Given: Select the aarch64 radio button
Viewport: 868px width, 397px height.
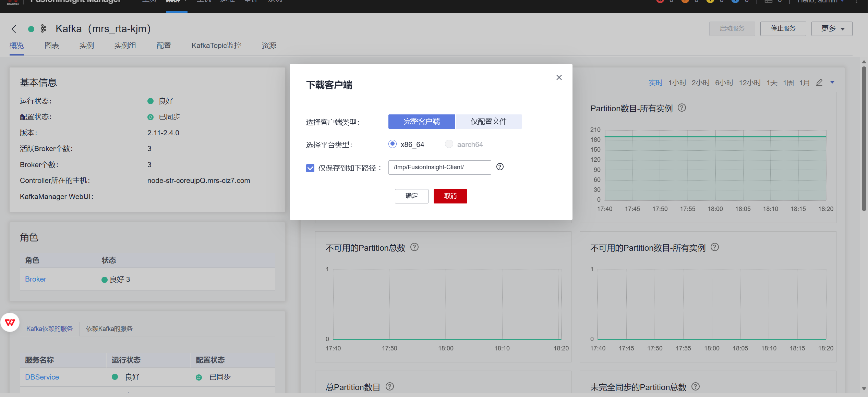Looking at the screenshot, I should [449, 144].
